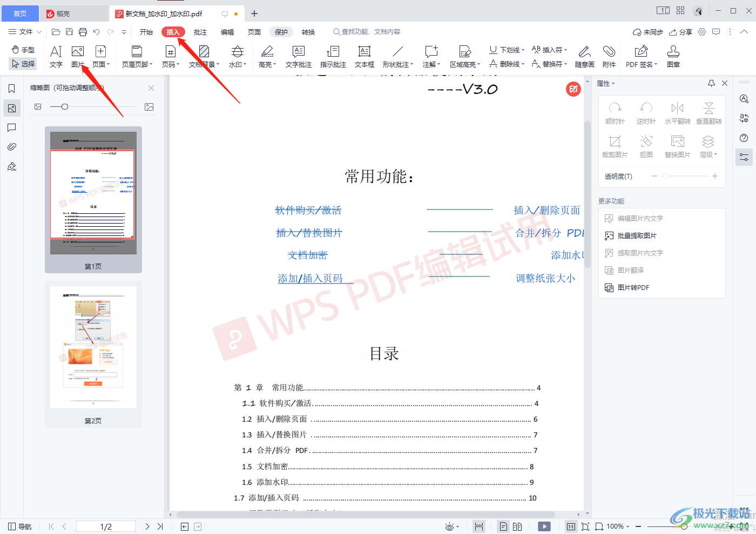Click the 透明度 transparency slider
Viewport: 756px width, 534px height.
(685, 176)
